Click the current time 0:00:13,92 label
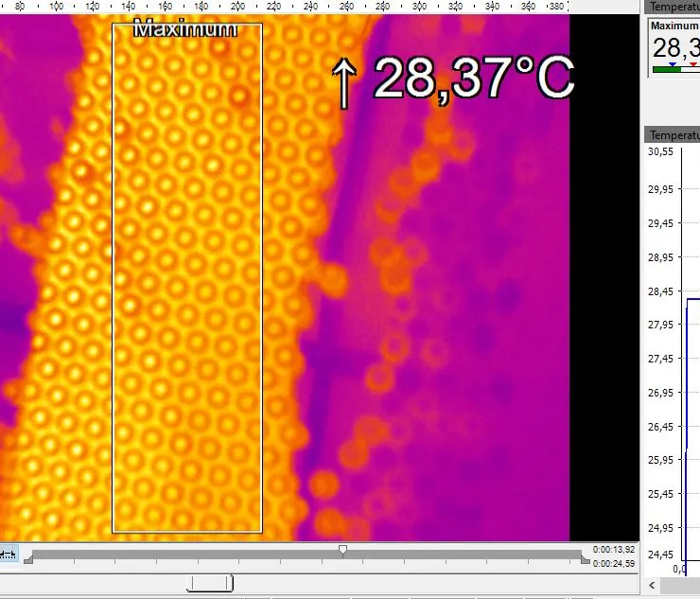 pos(614,550)
